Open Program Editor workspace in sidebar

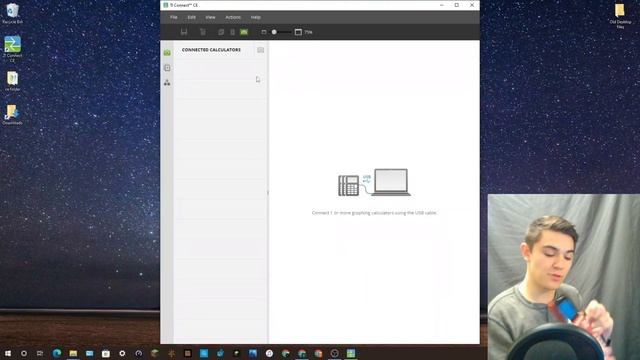click(167, 83)
